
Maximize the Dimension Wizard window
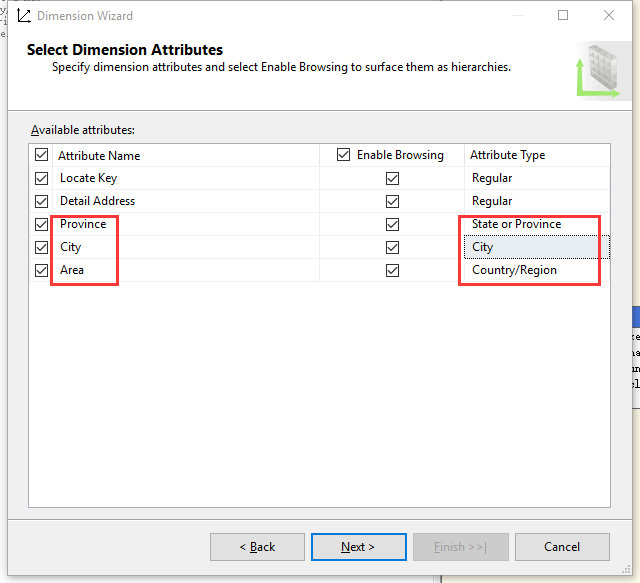pos(563,15)
